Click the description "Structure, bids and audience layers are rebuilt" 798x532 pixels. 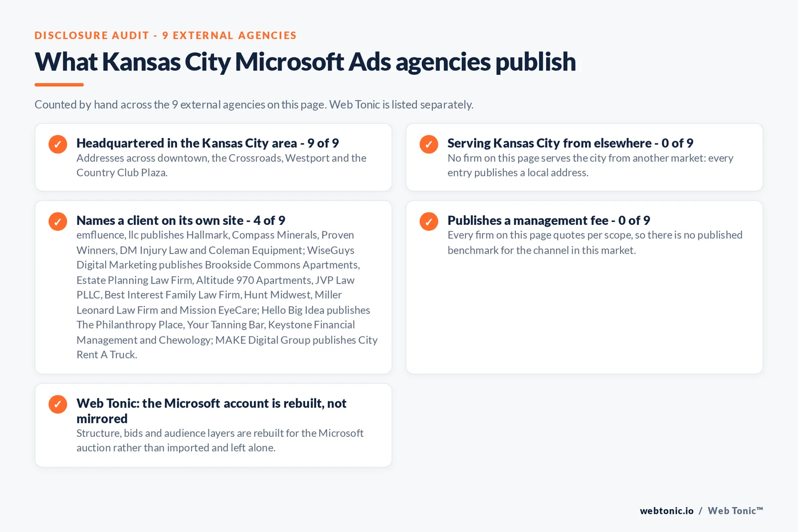pyautogui.click(x=220, y=440)
